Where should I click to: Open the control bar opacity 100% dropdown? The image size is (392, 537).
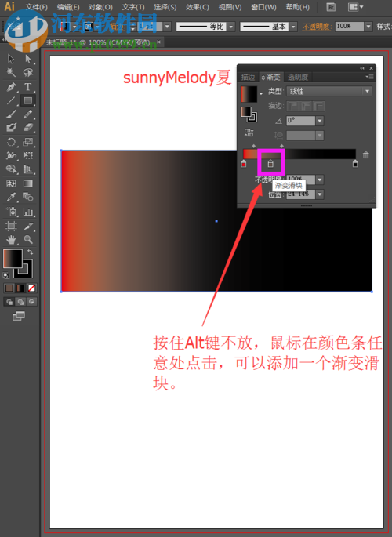coord(368,27)
